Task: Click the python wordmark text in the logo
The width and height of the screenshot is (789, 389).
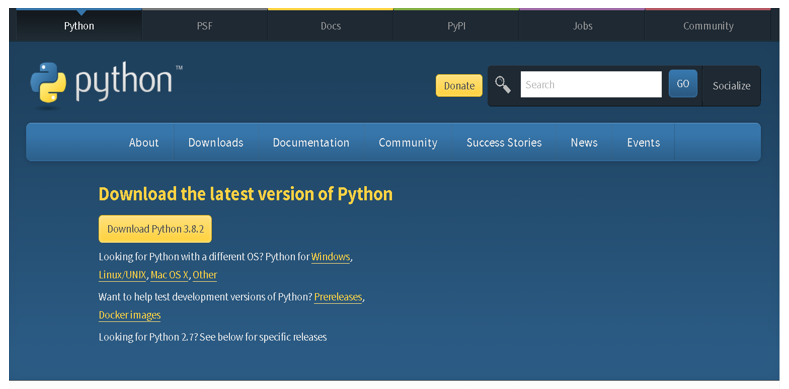Action: (124, 82)
